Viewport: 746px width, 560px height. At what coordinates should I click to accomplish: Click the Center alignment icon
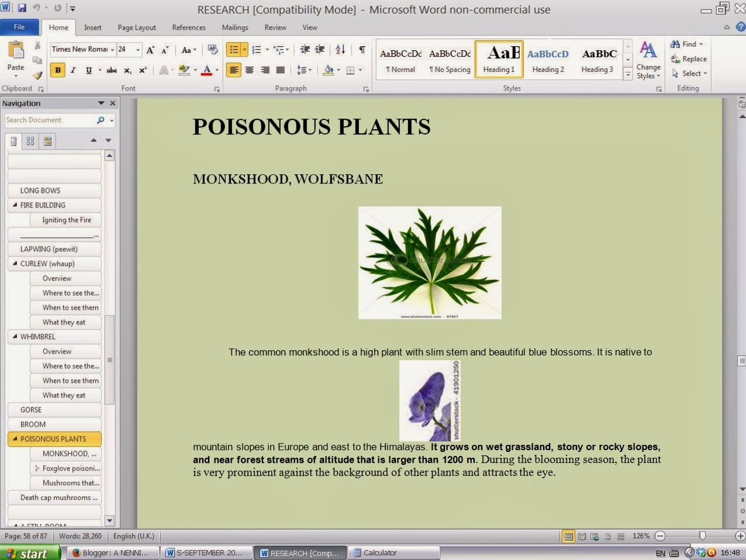pos(249,70)
